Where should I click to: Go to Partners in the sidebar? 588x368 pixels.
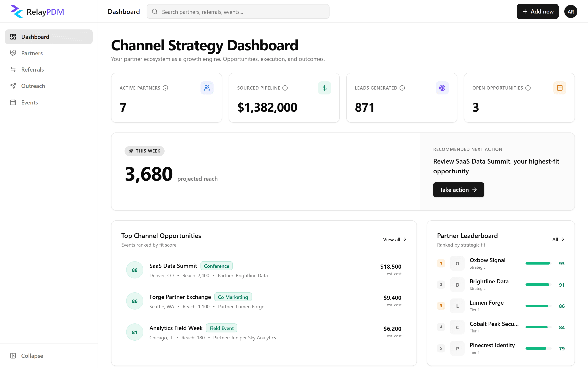coord(49,53)
